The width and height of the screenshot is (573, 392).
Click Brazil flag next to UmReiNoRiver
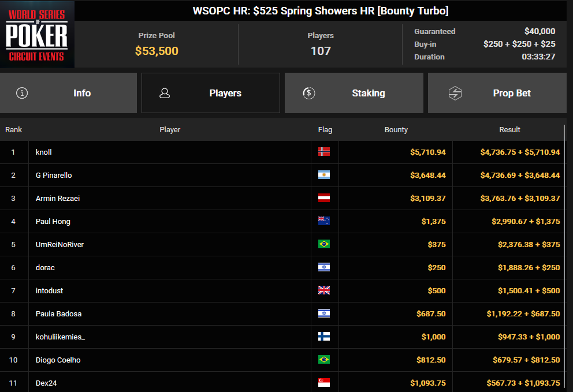(324, 244)
